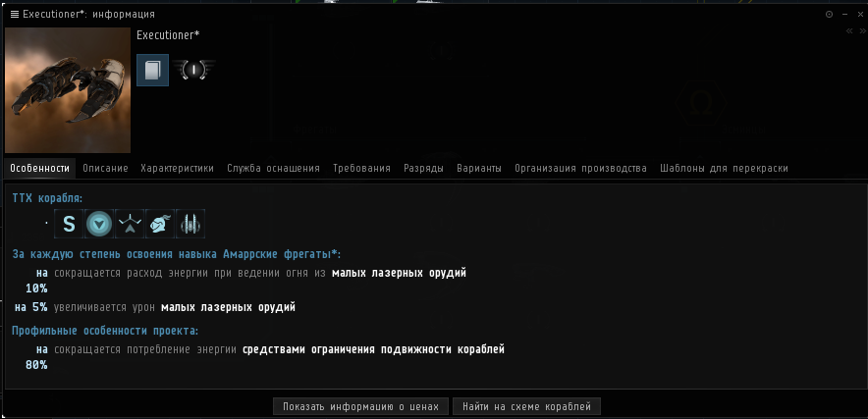Click the winged mastery level I badge

coord(192,71)
